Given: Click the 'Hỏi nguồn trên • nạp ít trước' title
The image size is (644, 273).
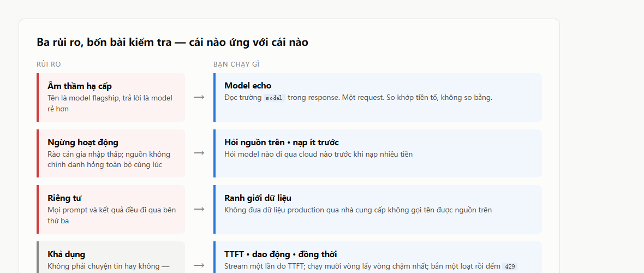Looking at the screenshot, I should 281,143.
